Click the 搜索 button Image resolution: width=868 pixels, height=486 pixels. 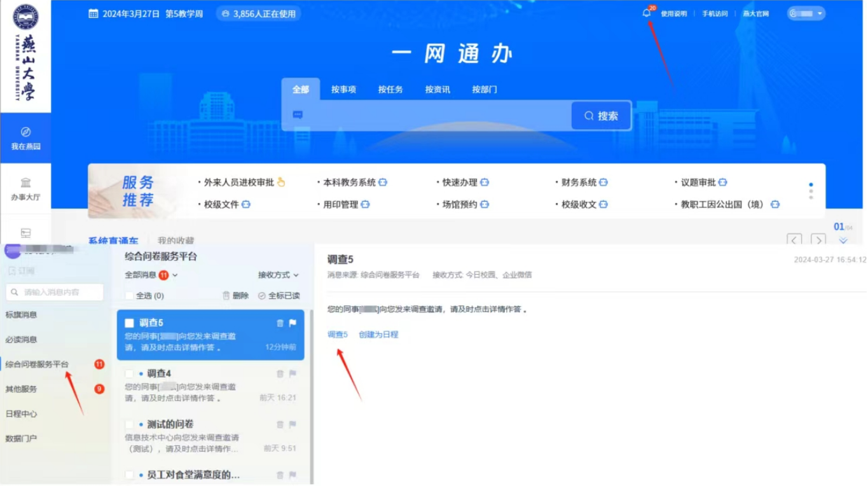click(x=601, y=116)
